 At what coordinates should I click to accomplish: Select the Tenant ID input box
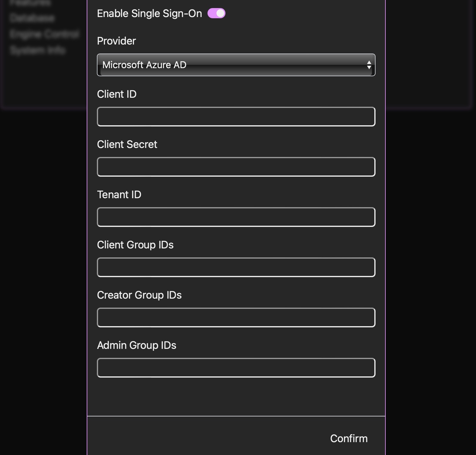pyautogui.click(x=236, y=217)
